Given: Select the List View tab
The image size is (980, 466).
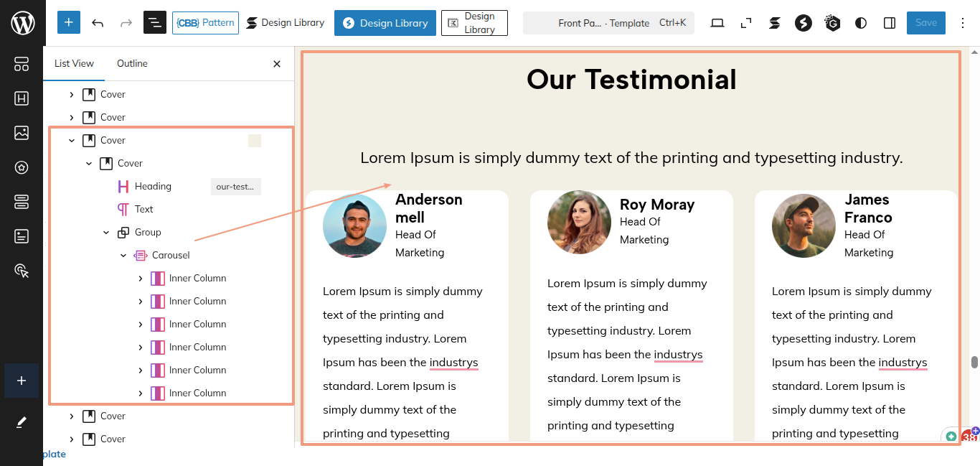Looking at the screenshot, I should click(x=74, y=64).
